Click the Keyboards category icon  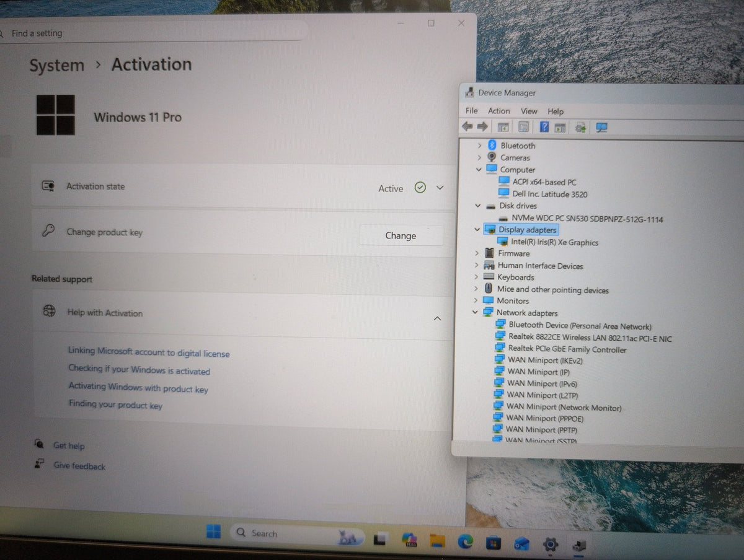click(489, 278)
